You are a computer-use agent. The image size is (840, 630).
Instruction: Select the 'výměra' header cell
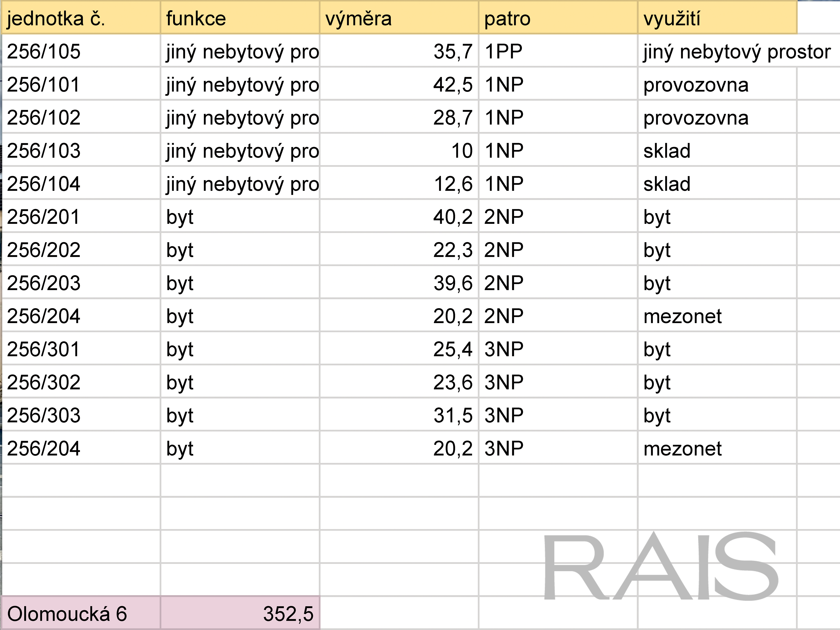[399, 17]
